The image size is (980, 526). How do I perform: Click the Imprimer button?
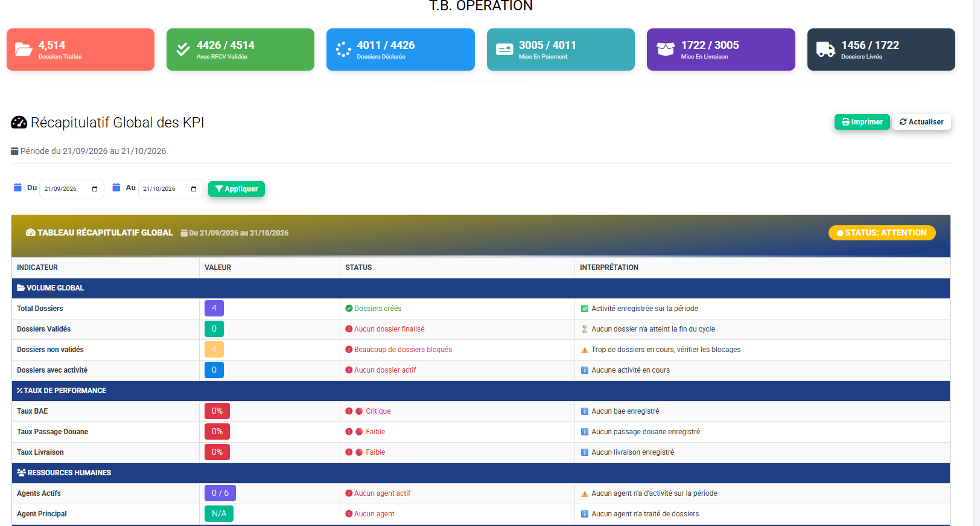tap(862, 122)
